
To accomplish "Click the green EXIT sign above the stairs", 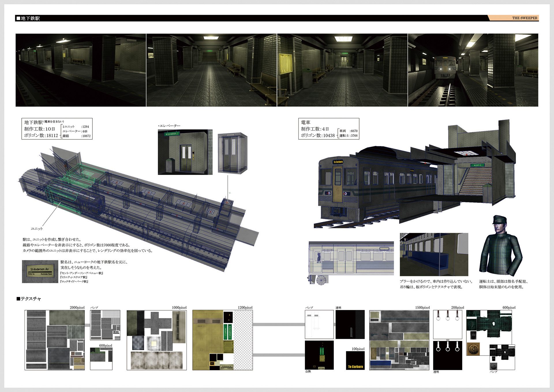I will point(478,165).
